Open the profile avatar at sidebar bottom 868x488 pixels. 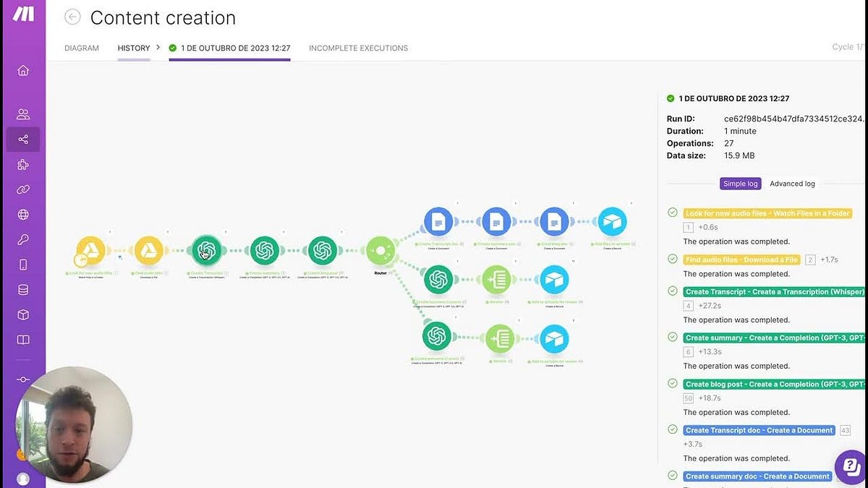tap(22, 479)
